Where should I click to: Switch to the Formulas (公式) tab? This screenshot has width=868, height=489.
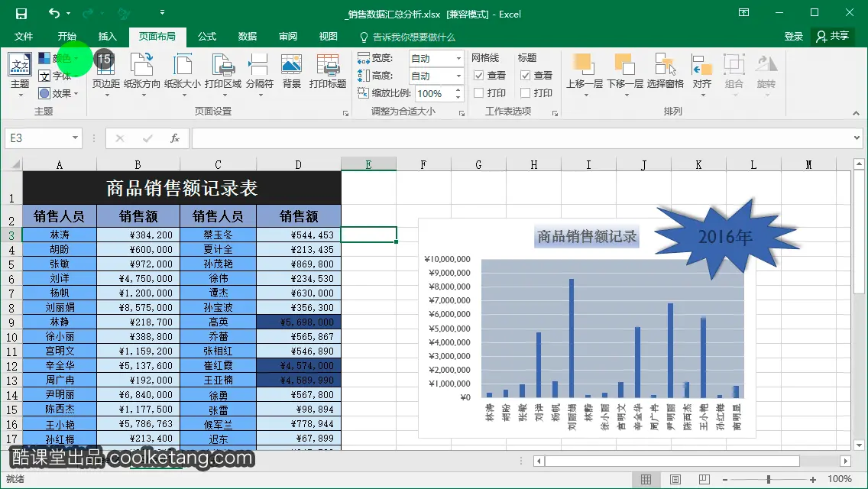point(207,37)
